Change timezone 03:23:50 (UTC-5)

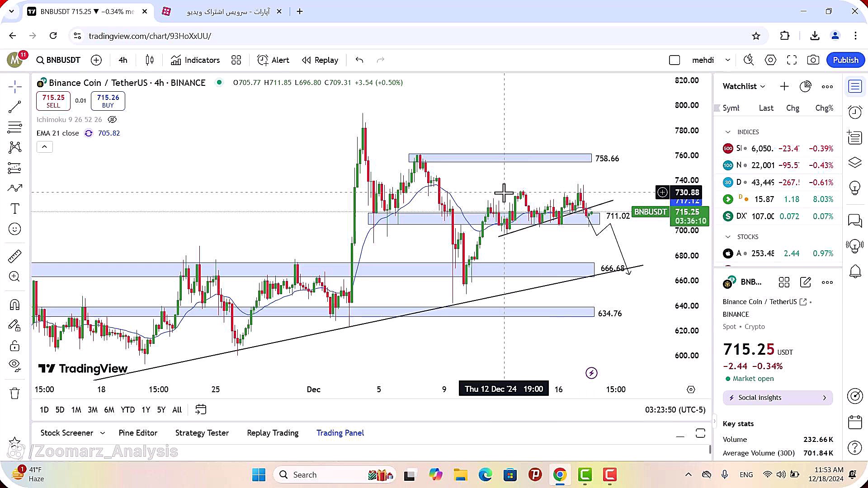click(675, 410)
